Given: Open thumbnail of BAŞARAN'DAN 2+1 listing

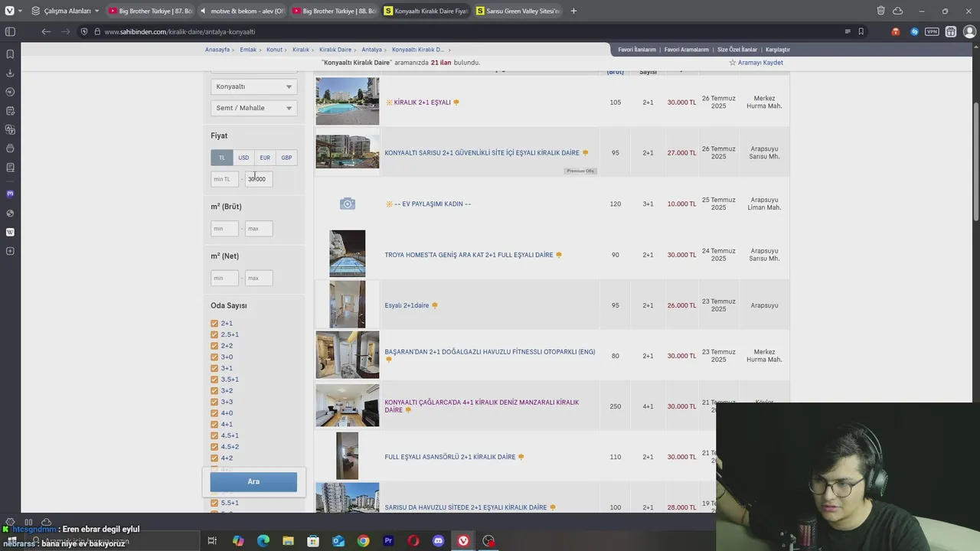Looking at the screenshot, I should (348, 354).
